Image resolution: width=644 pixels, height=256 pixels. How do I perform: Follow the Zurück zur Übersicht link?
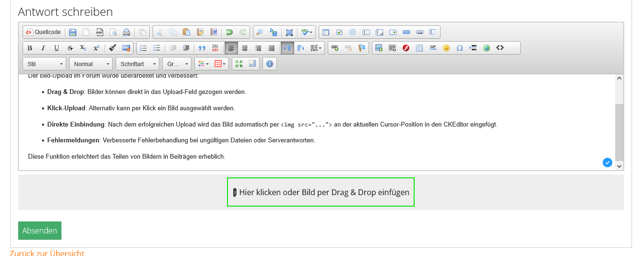[47, 253]
